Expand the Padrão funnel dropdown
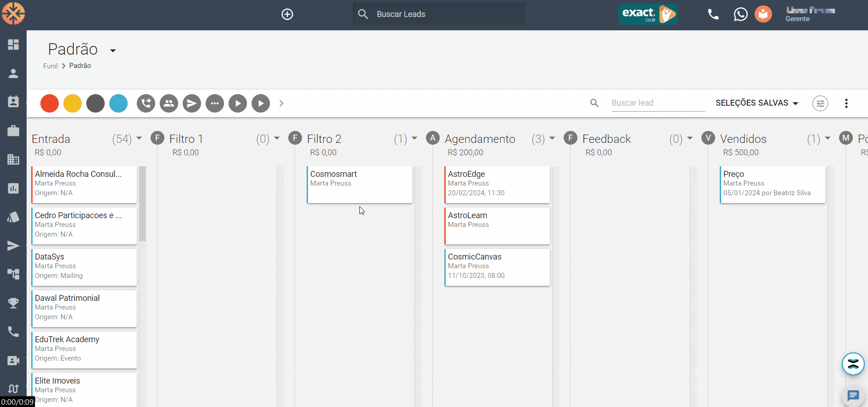Image resolution: width=868 pixels, height=407 pixels. tap(113, 51)
